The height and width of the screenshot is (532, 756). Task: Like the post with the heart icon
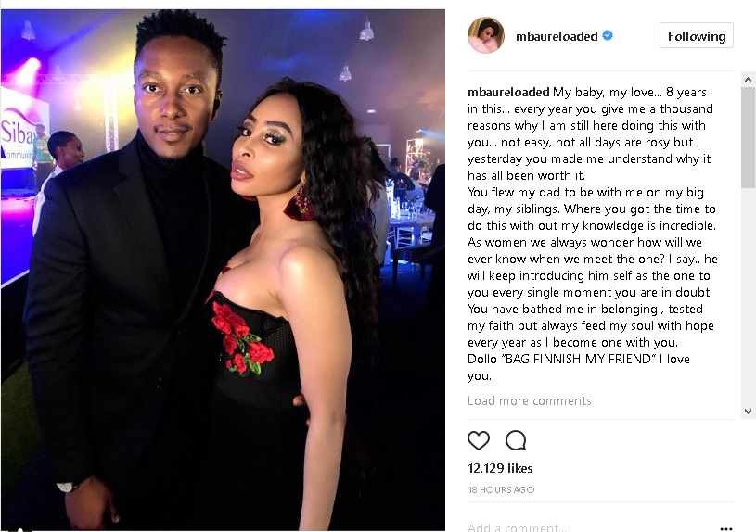click(x=479, y=440)
